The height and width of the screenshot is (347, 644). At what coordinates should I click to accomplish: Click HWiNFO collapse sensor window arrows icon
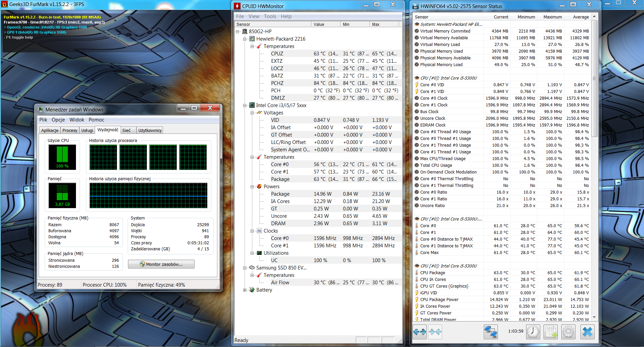pyautogui.click(x=435, y=332)
